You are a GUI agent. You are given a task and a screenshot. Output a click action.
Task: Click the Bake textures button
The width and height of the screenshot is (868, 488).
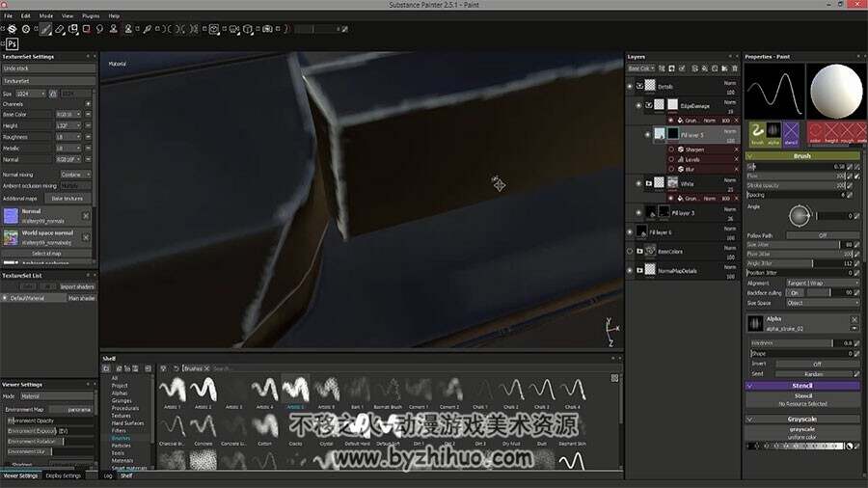(67, 198)
